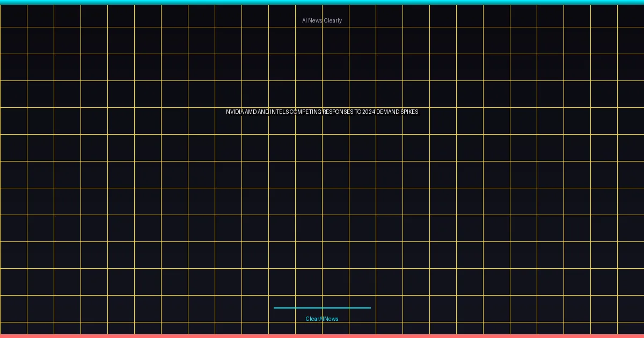The image size is (644, 338).
Task: Click the word 'Clearly' in the top title
Action: pyautogui.click(x=333, y=20)
